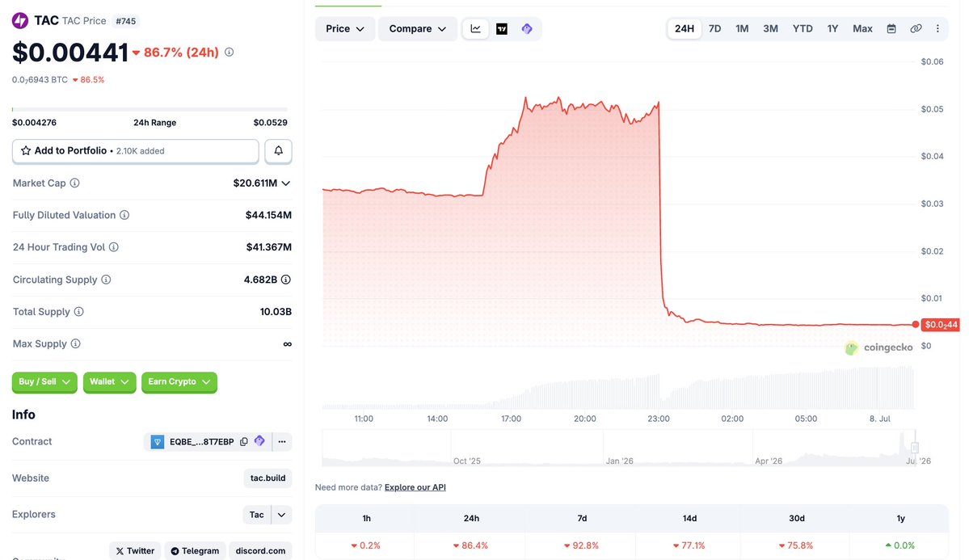This screenshot has width=969, height=560.
Task: Open the chart's three-dot more options menu
Action: point(937,28)
